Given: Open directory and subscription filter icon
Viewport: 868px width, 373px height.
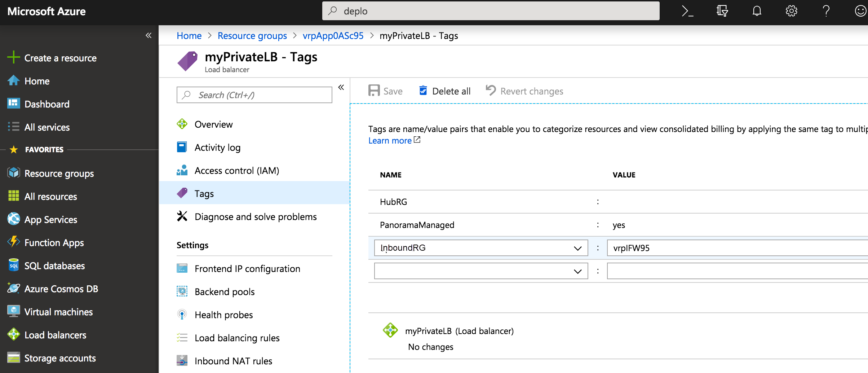Looking at the screenshot, I should [722, 11].
